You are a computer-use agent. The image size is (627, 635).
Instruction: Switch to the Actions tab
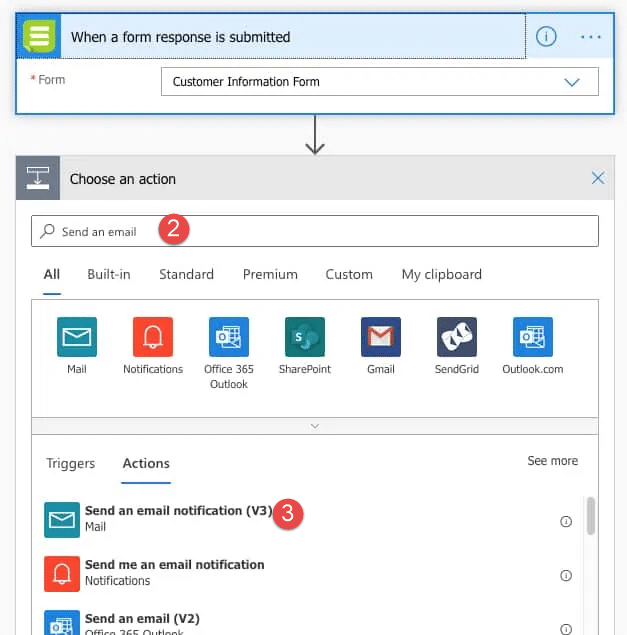coord(146,463)
